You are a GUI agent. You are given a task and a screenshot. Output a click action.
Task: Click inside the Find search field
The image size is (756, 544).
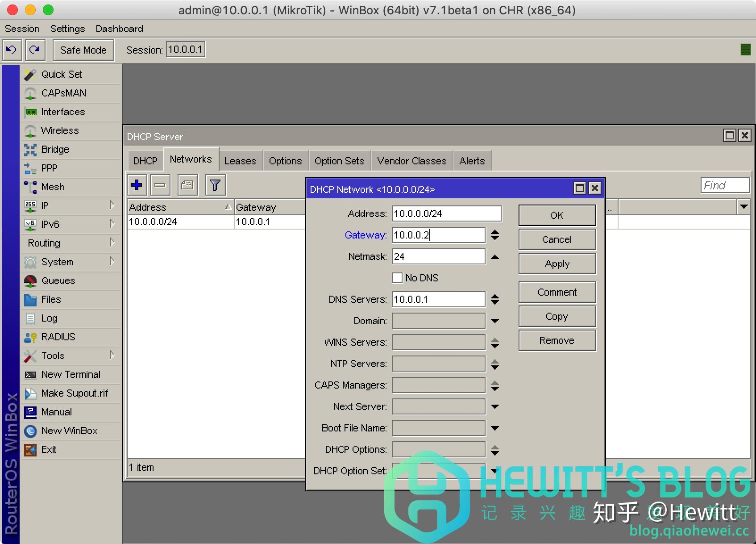(724, 184)
